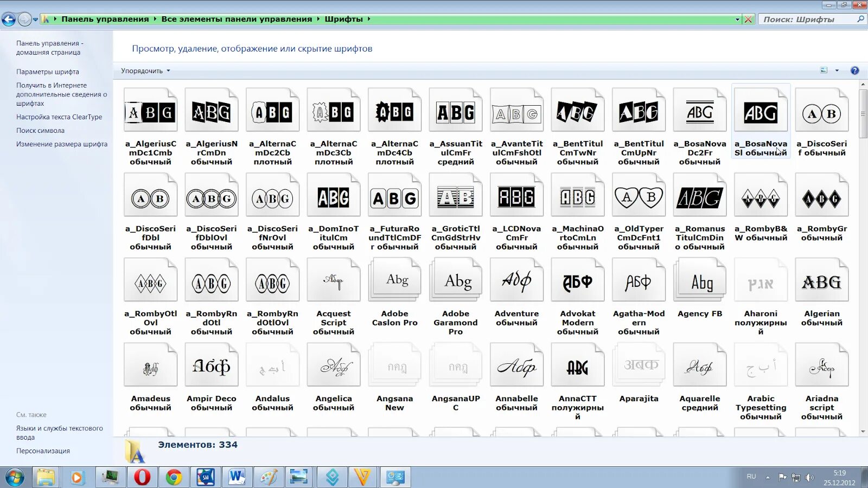Click the stop loading X button
Screen dimensions: 868x488
pos(749,20)
